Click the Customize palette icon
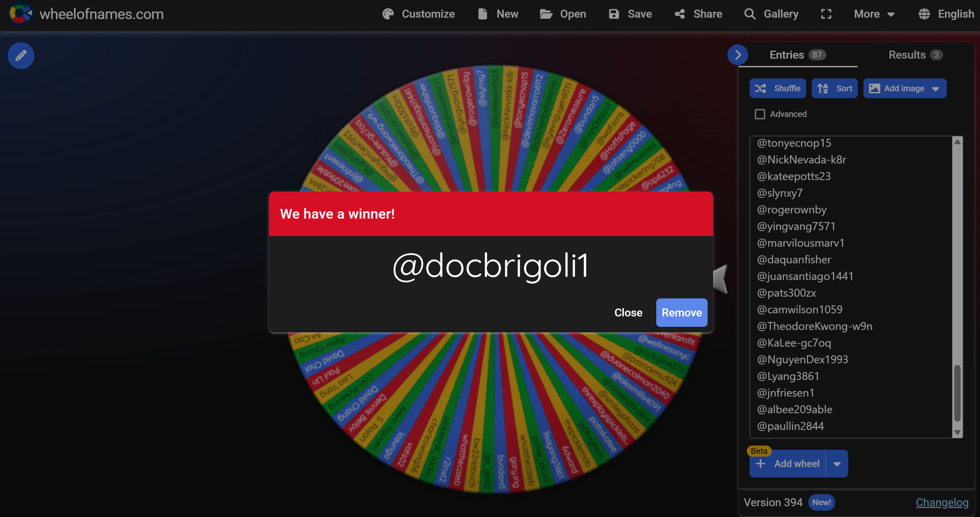The width and height of the screenshot is (980, 517). coord(388,14)
